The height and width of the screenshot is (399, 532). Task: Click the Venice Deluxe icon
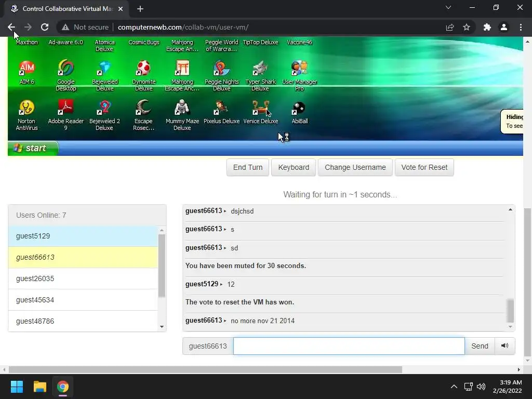point(260,108)
